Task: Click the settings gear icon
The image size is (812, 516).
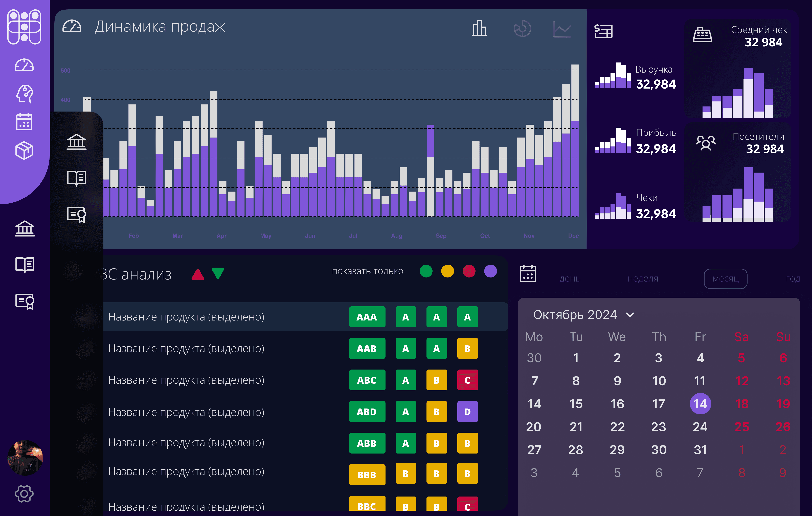Action: tap(24, 494)
